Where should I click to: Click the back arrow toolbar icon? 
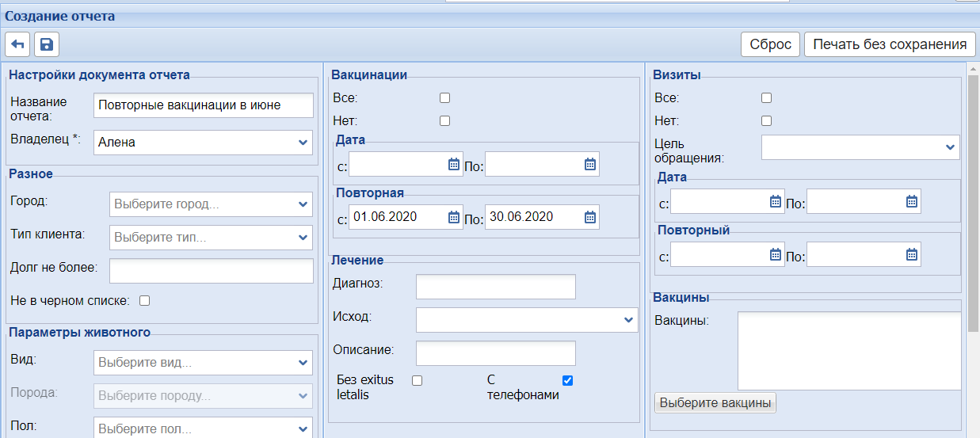point(17,44)
